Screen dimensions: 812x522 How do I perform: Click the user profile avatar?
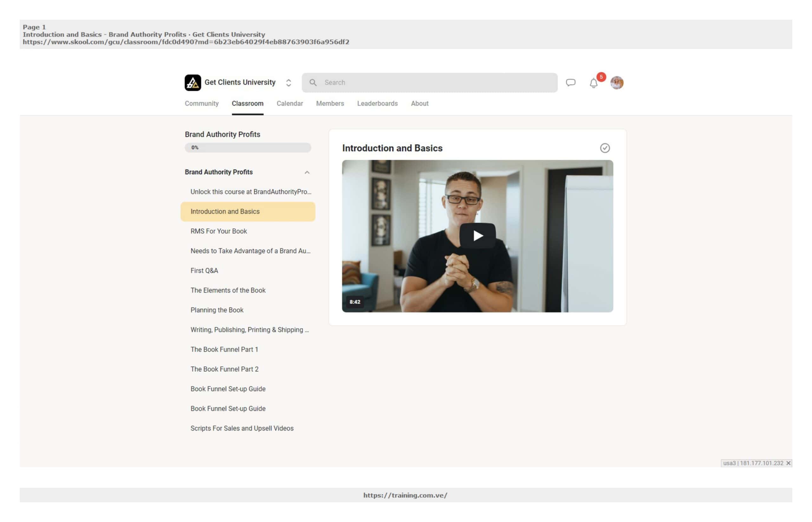[616, 83]
